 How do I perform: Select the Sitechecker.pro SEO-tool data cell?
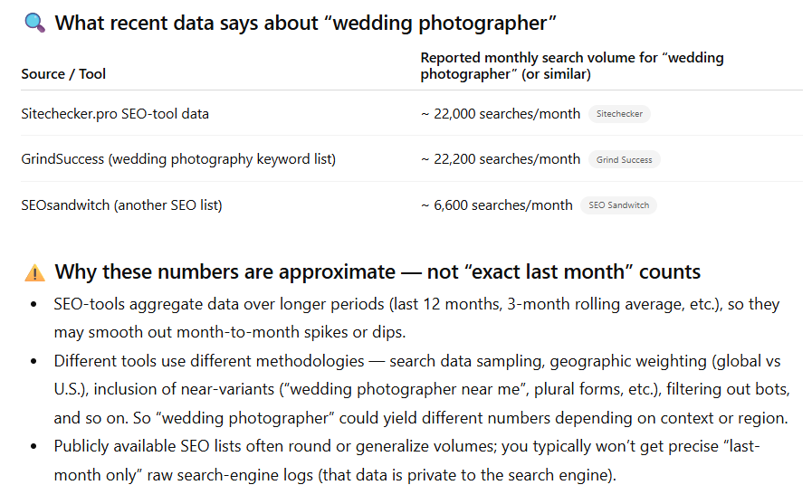click(x=115, y=114)
